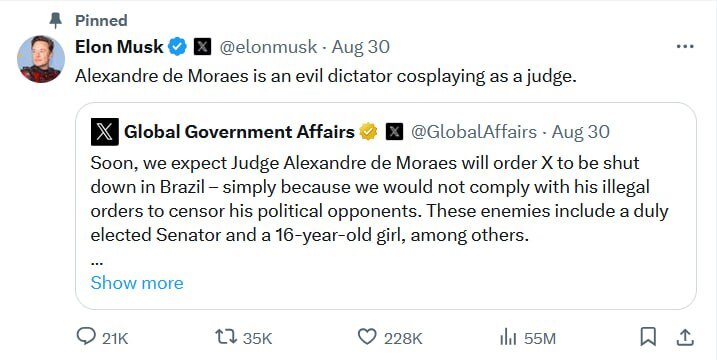Click the X affiliation badge beside Global Government Affairs
717x360 pixels.
(394, 132)
